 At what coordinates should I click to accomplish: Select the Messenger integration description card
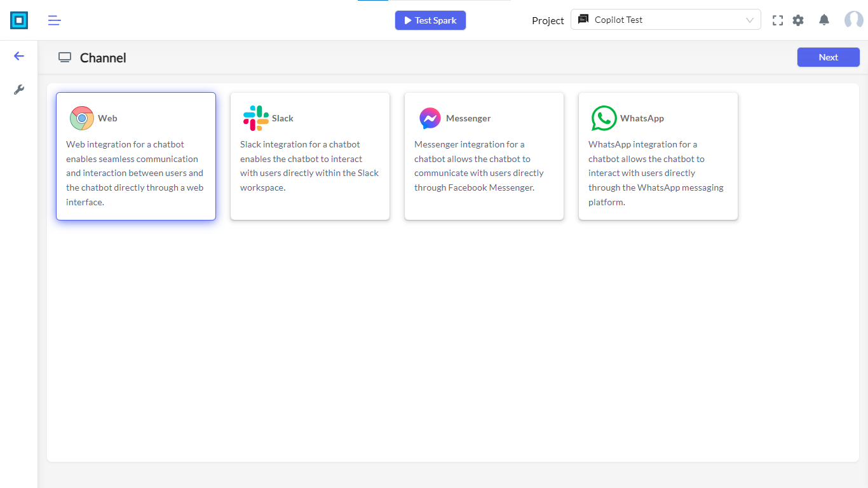484,156
